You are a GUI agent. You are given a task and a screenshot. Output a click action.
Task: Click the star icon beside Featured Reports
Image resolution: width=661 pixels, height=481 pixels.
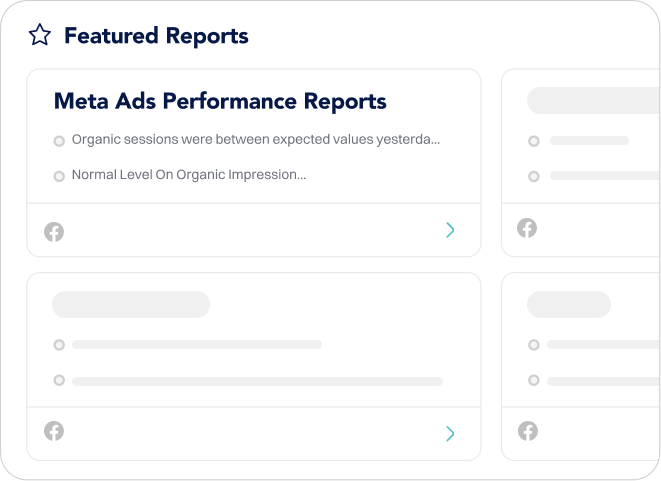(40, 35)
